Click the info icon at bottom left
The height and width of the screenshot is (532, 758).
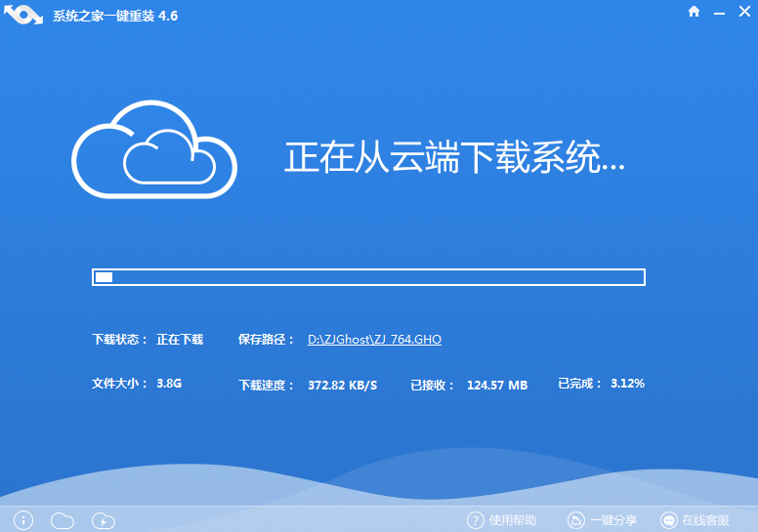point(24,520)
